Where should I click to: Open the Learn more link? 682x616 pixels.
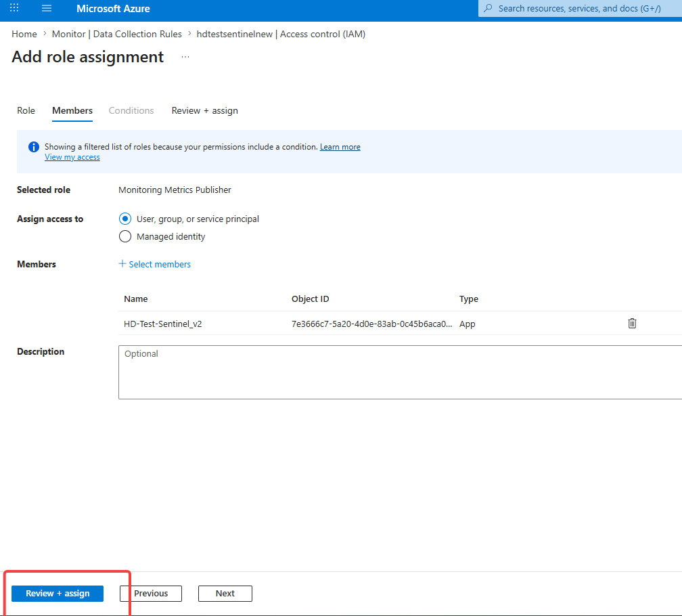pos(340,147)
